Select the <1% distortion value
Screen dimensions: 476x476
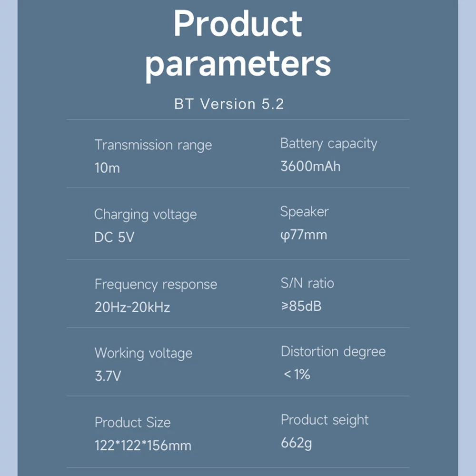click(297, 374)
